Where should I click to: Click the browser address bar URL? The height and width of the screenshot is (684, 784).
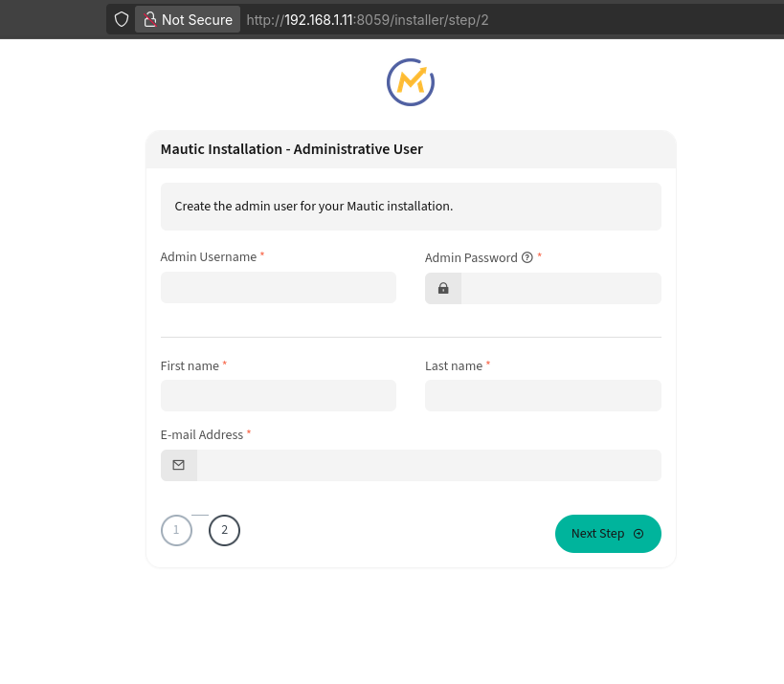tap(368, 19)
